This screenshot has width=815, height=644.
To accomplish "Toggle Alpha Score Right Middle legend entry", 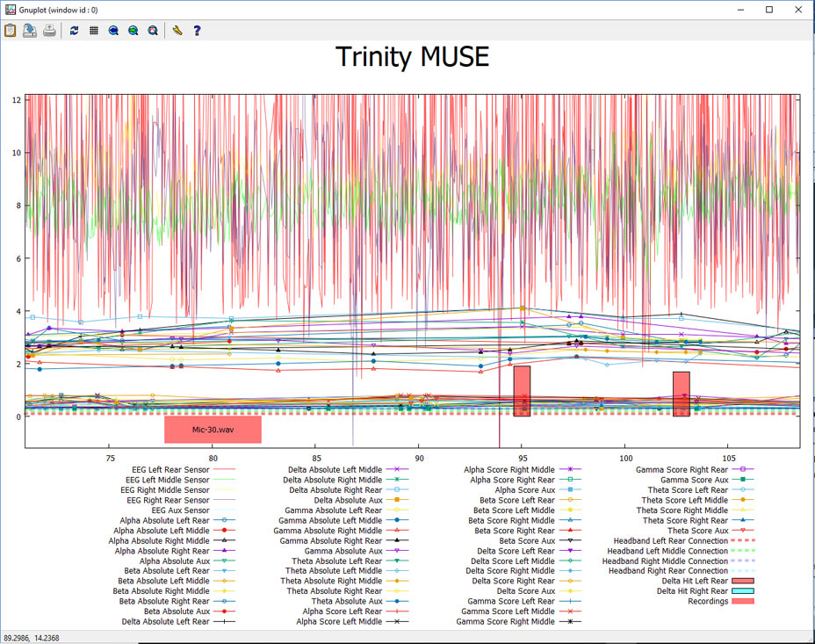I will 509,469.
